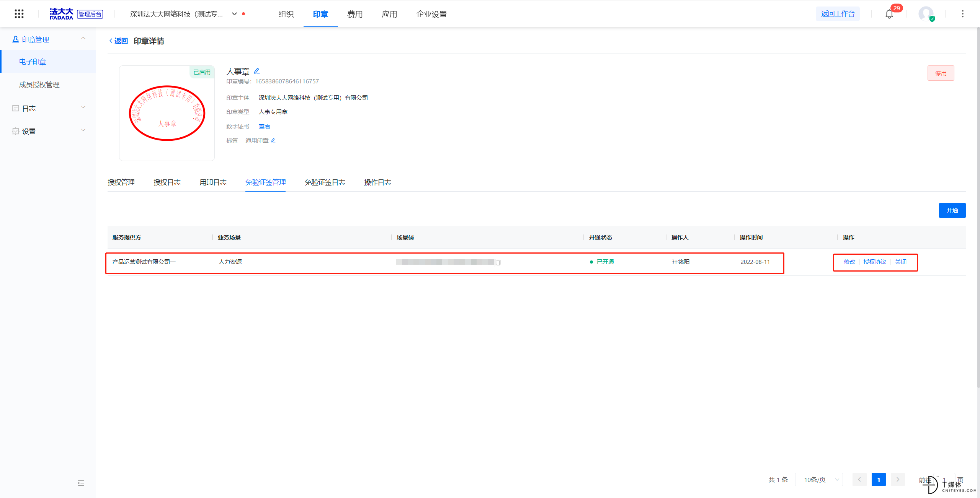Click the 产品运营测试有限公司一 provider cell

pyautogui.click(x=144, y=262)
